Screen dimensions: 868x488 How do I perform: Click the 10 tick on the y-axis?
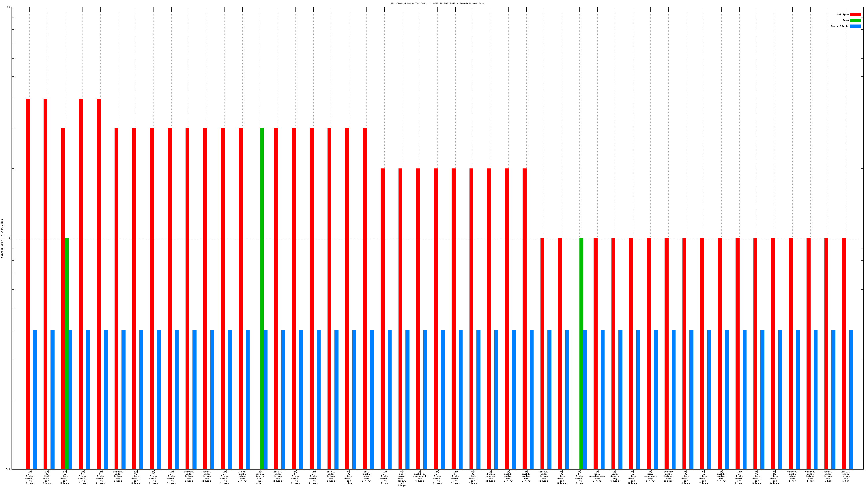tap(8, 7)
